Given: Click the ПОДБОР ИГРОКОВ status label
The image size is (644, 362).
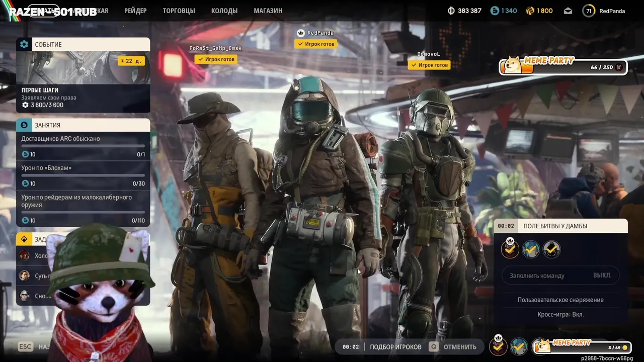Looking at the screenshot, I should 395,347.
